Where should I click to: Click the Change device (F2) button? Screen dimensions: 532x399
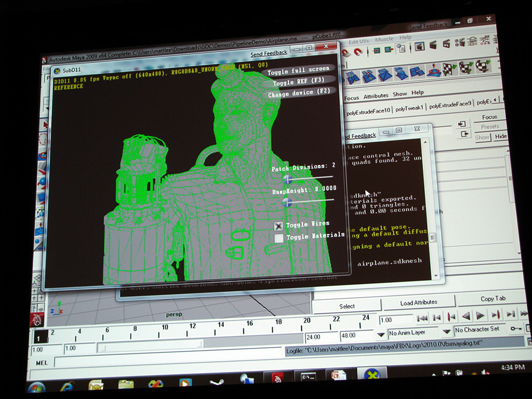click(299, 92)
